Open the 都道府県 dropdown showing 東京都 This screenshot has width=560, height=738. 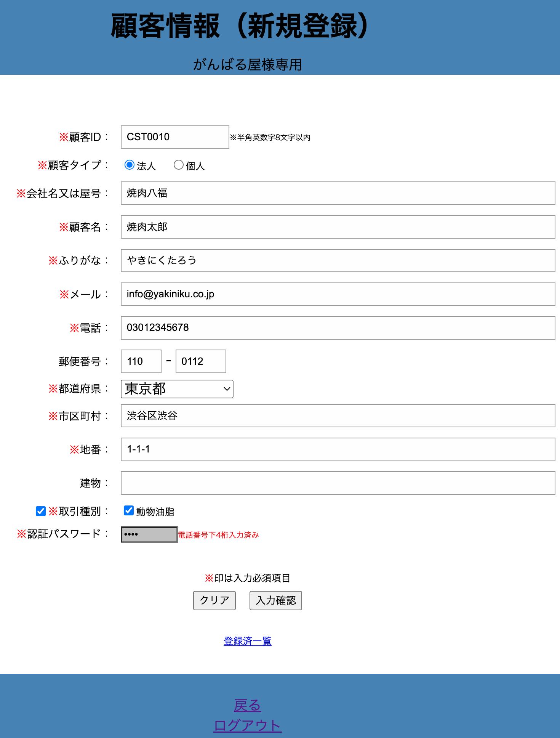pyautogui.click(x=177, y=389)
